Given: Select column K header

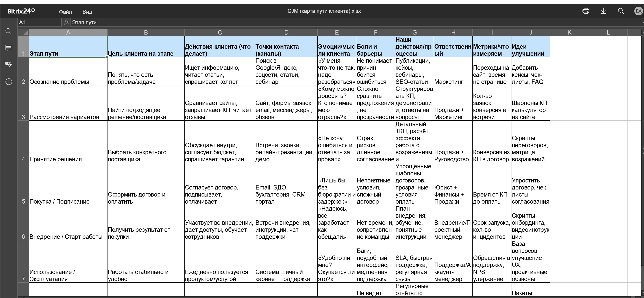Looking at the screenshot, I should point(569,33).
